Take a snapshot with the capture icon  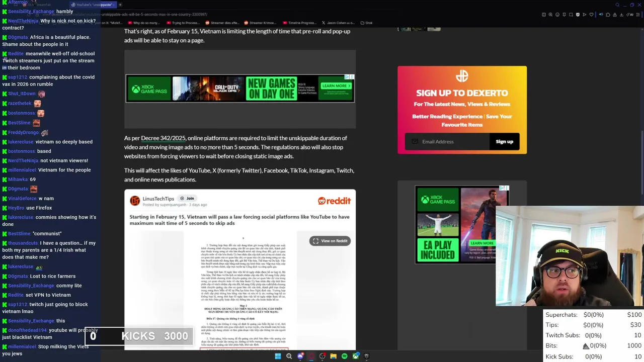pos(571,15)
